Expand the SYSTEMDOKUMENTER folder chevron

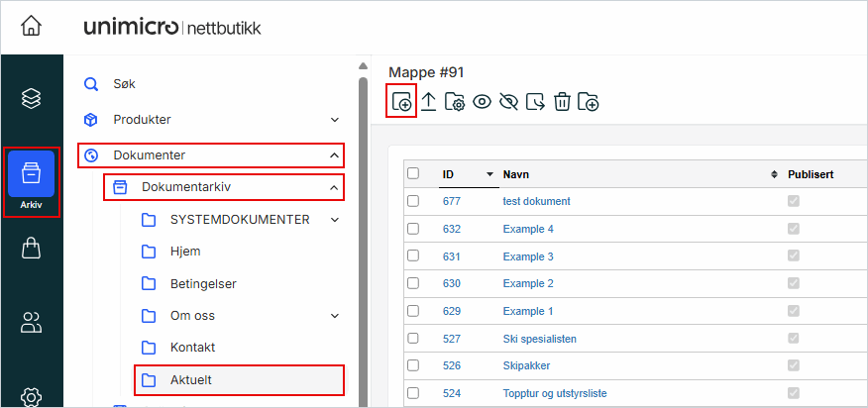(334, 219)
